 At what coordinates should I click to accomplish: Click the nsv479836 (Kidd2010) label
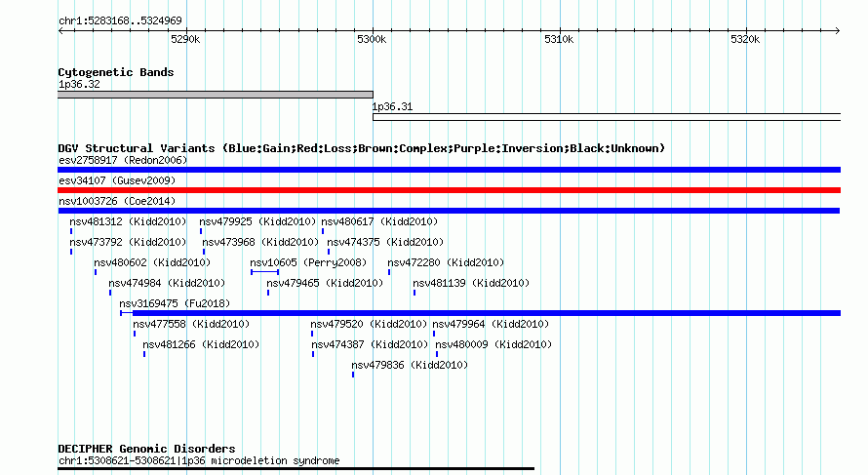coord(410,365)
